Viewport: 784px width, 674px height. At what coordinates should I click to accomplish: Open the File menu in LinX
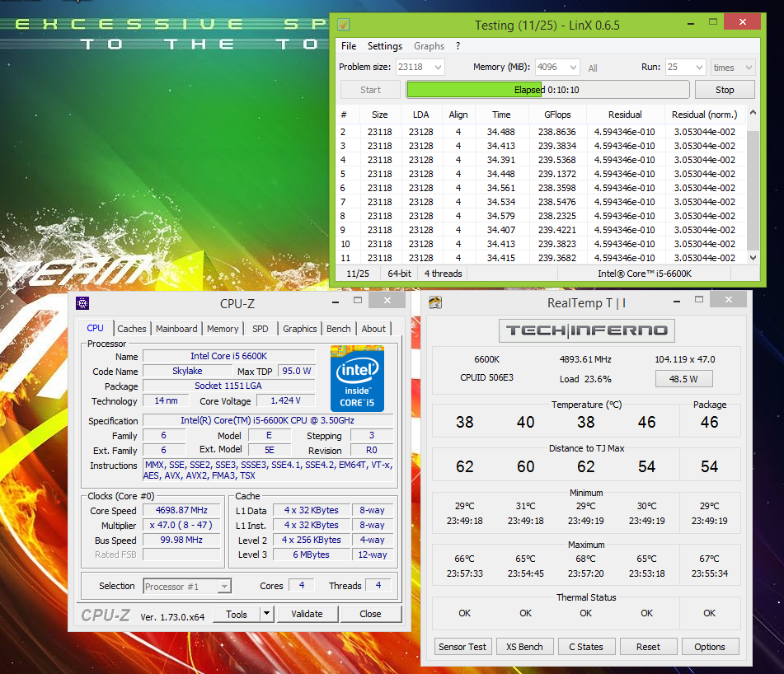[x=349, y=46]
